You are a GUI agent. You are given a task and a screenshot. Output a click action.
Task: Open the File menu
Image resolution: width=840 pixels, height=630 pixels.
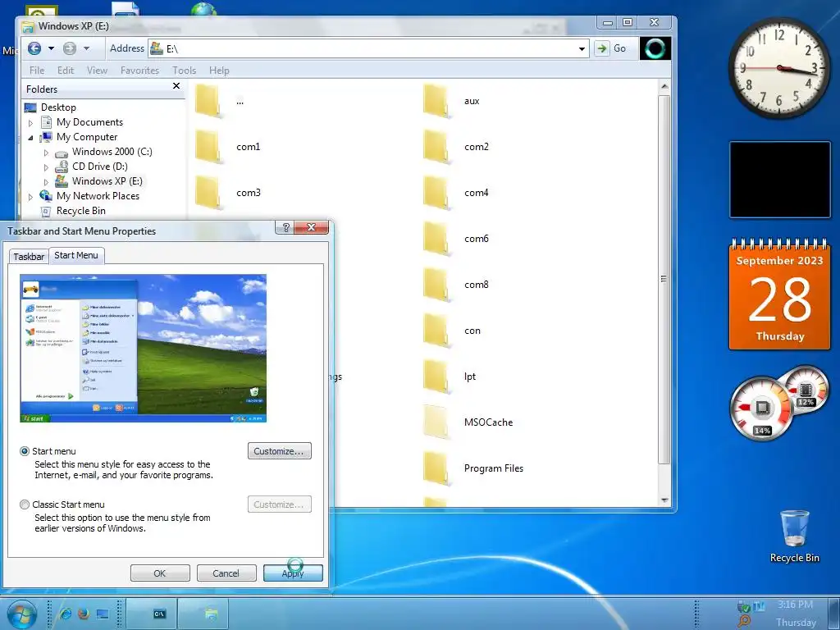[37, 71]
